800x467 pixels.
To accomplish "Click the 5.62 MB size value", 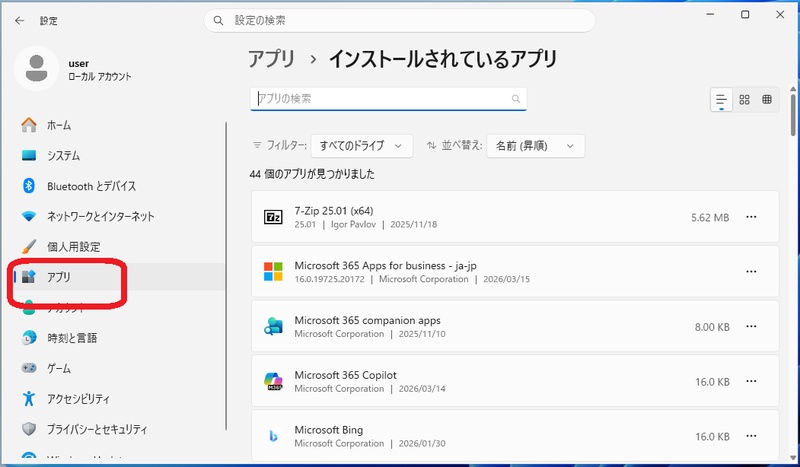I will 710,217.
